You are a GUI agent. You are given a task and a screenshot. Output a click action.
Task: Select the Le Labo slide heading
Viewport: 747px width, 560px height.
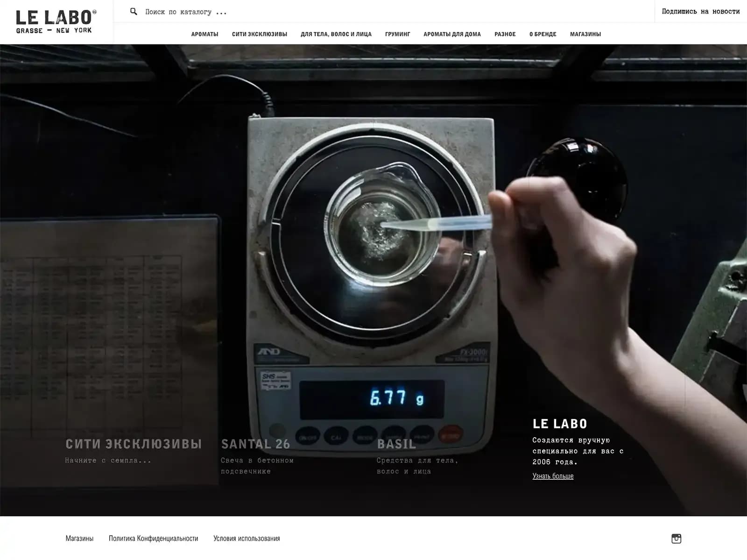point(560,424)
